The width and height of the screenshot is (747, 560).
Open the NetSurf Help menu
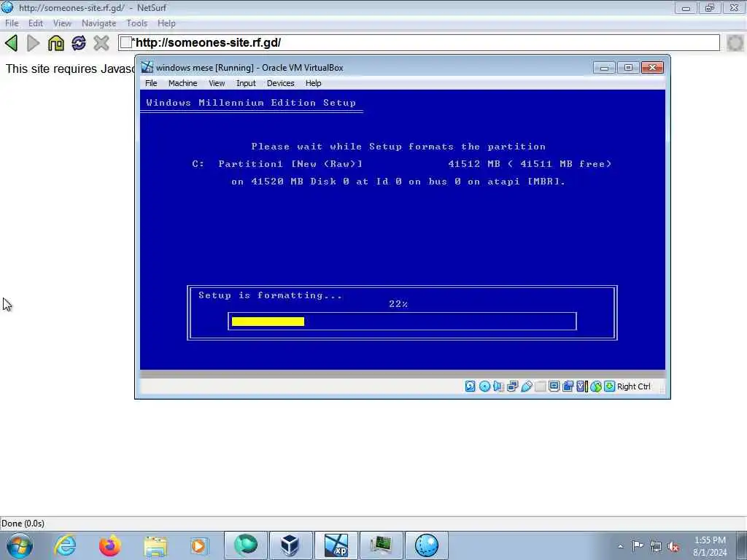pos(166,23)
